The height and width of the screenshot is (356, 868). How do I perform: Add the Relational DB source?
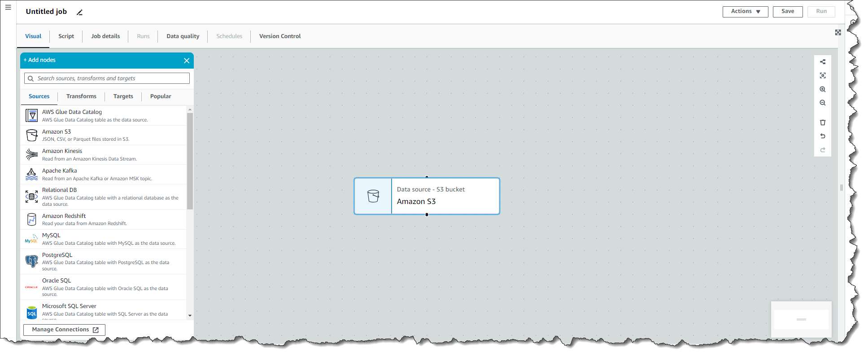point(104,197)
